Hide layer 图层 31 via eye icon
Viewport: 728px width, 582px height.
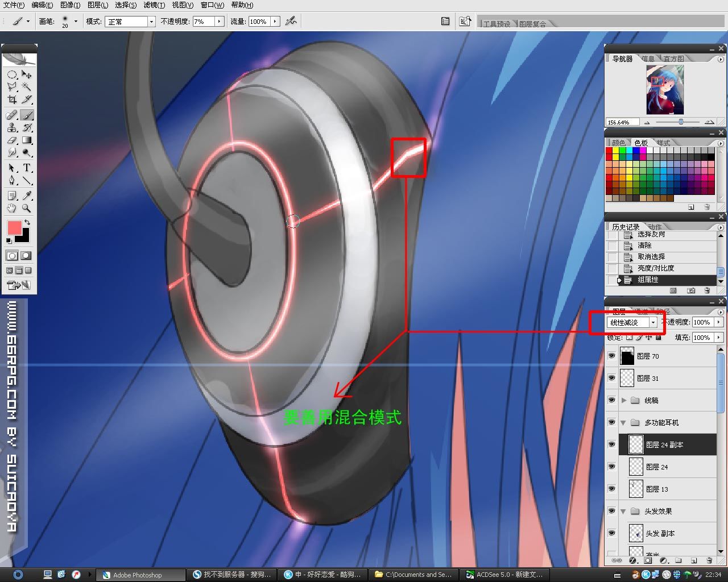[x=611, y=378]
